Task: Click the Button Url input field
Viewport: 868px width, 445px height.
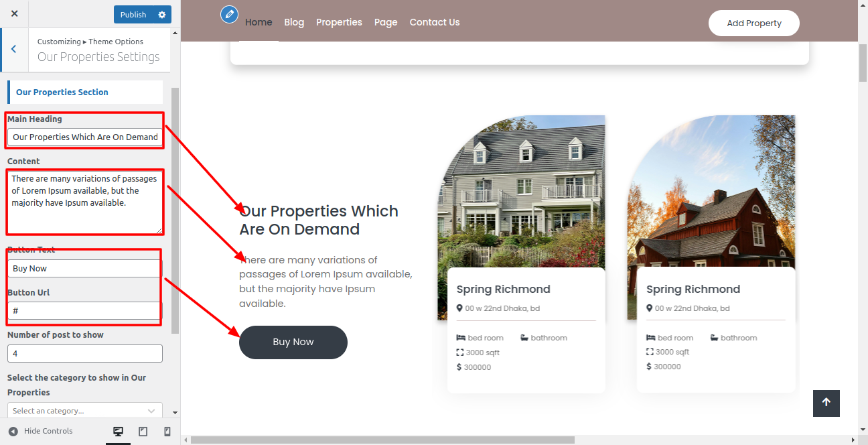Action: [x=85, y=311]
